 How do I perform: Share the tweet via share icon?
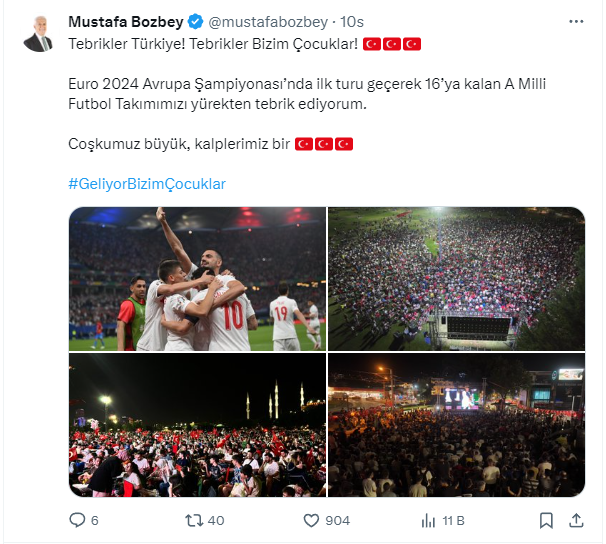tap(576, 520)
